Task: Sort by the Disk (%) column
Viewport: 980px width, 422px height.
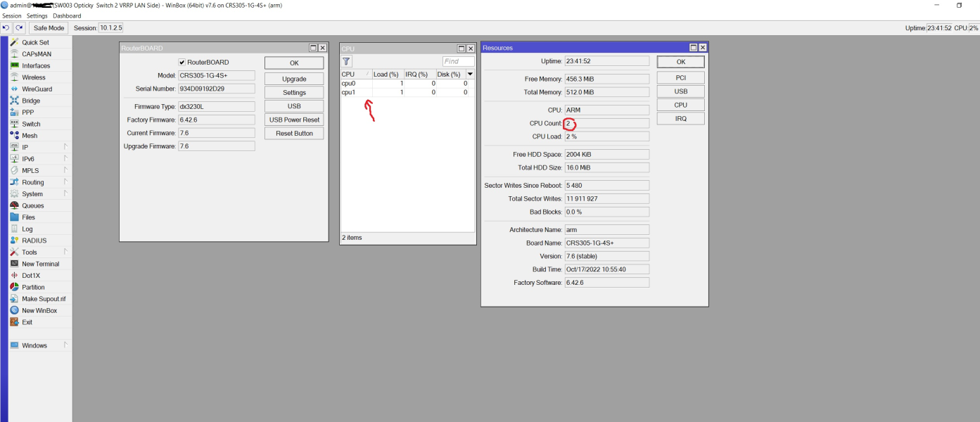Action: (450, 74)
